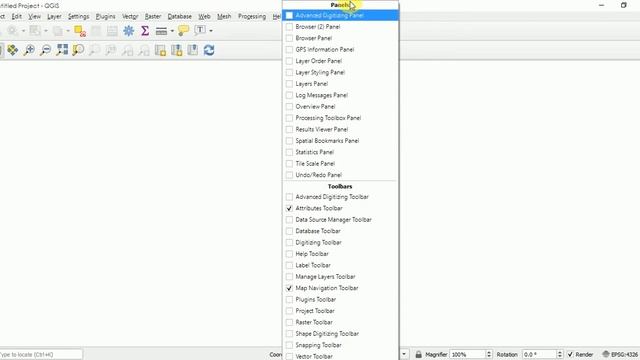Toggle Snapping Toolbar entry
Image resolution: width=640 pixels, height=360 pixels.
coord(340,345)
